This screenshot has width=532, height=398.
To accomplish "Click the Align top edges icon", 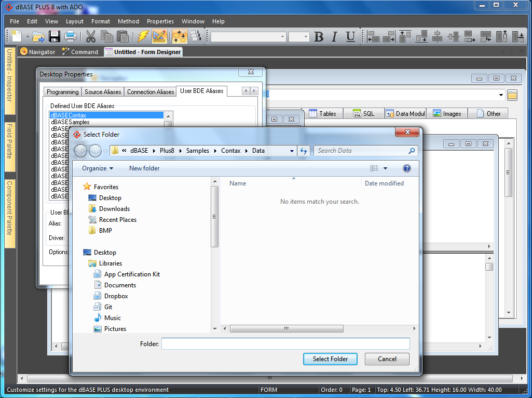I will 405,36.
